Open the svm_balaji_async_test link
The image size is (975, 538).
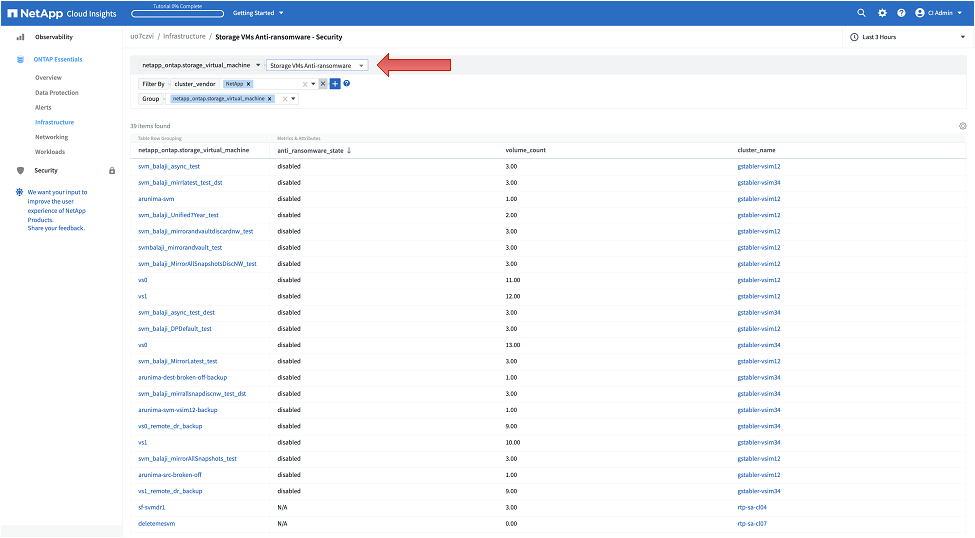point(169,166)
